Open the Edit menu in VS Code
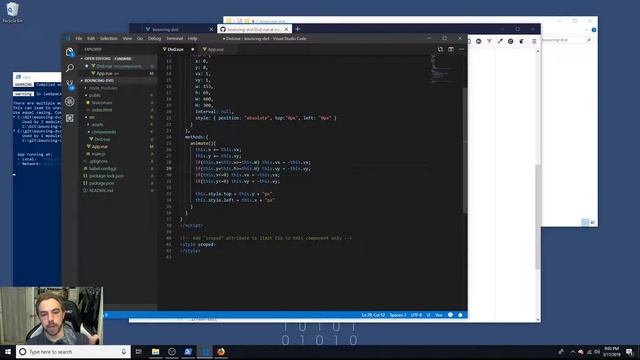Screen dimensions: 640x360 pyautogui.click(x=91, y=38)
